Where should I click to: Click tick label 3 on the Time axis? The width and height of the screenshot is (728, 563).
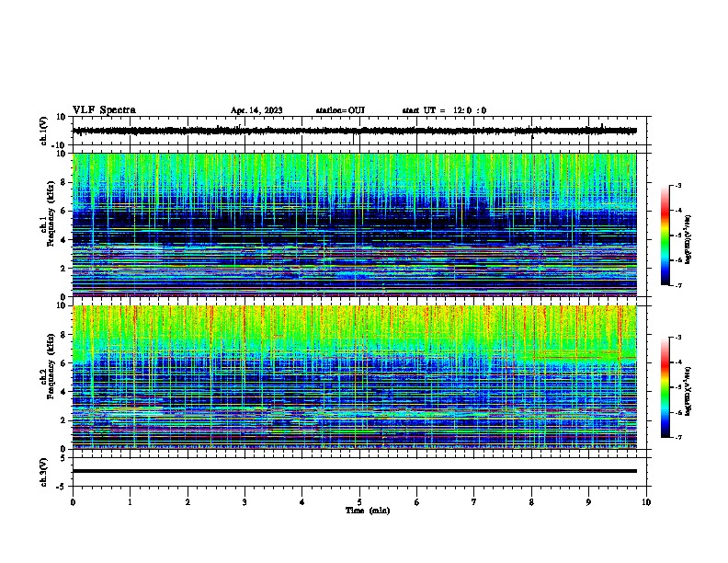click(x=245, y=502)
